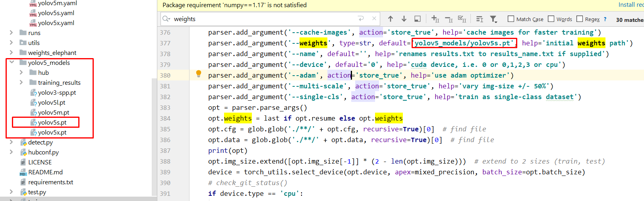
Task: Click highlighted 'weights' in '--weights' on line 377
Action: pos(313,43)
